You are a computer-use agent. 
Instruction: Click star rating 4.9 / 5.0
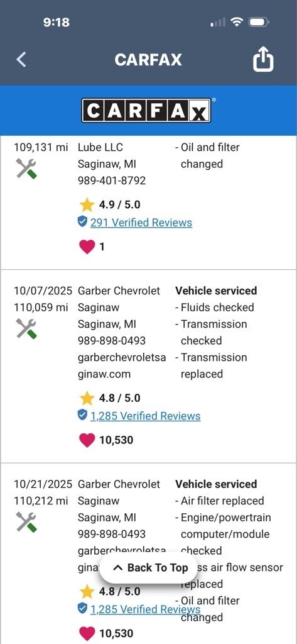pyautogui.click(x=109, y=204)
